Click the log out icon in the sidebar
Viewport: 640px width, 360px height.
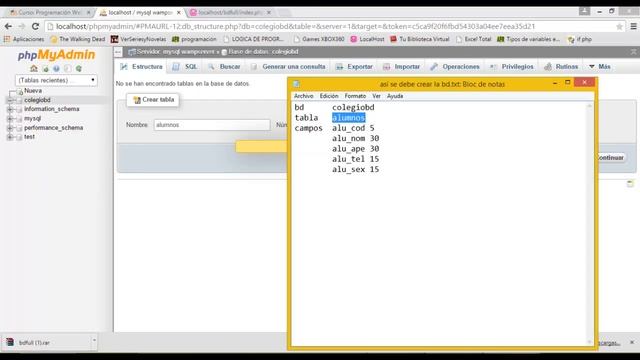pyautogui.click(x=45, y=69)
